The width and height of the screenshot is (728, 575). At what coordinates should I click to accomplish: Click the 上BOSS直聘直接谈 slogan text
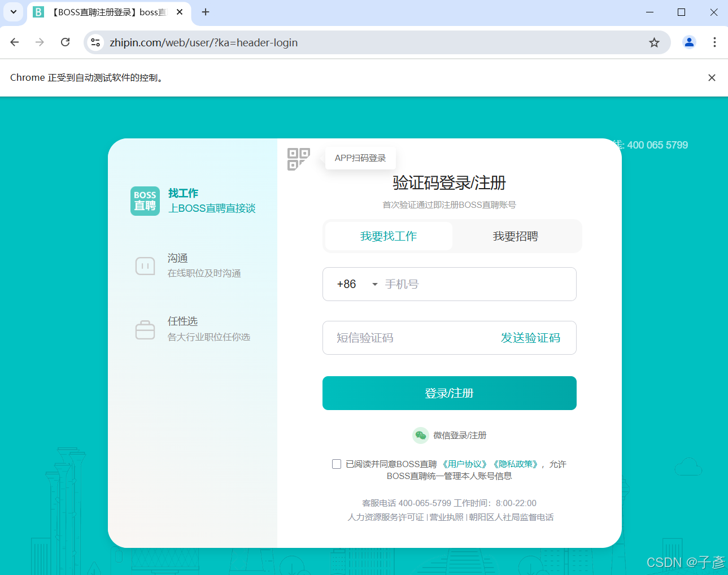pos(212,208)
